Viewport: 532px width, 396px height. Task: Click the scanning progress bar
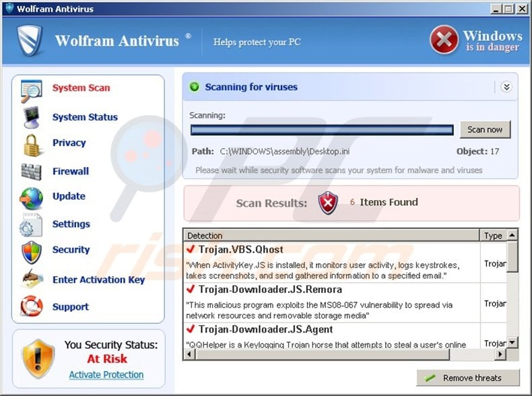click(x=322, y=130)
